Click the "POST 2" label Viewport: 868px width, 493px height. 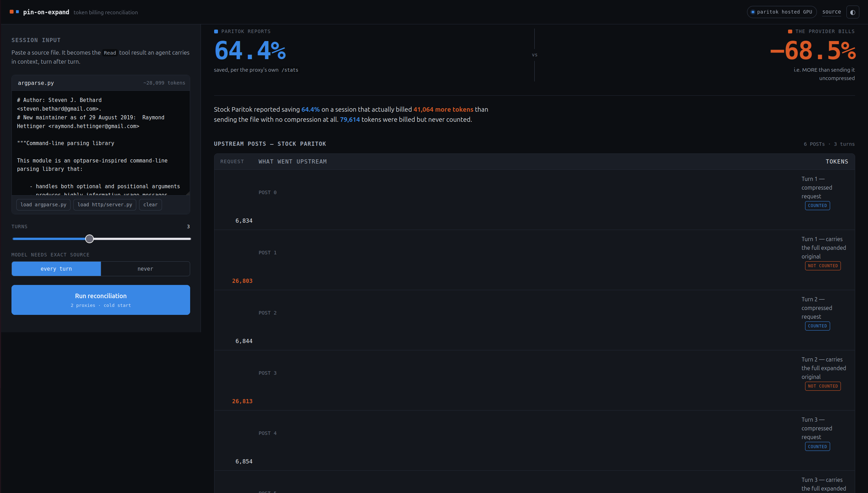268,313
